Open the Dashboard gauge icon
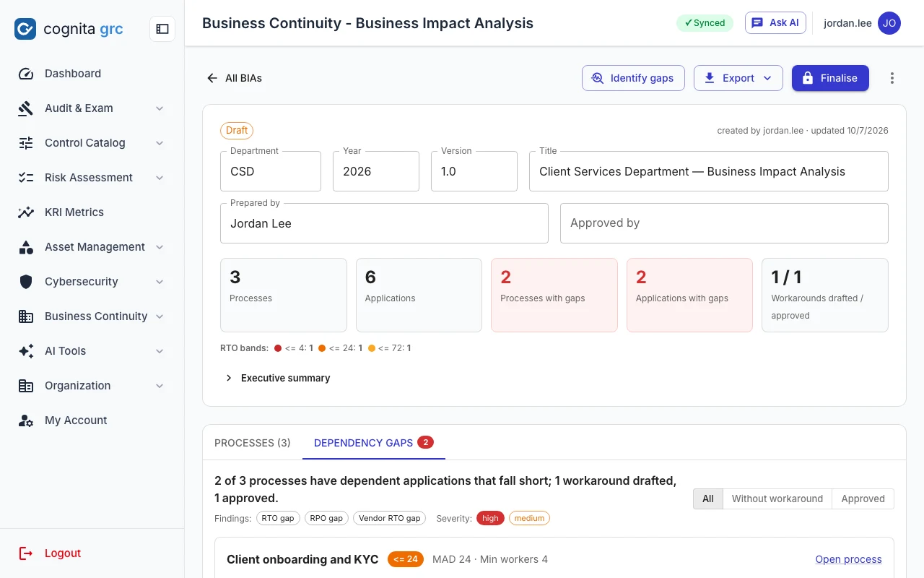Viewport: 924px width, 578px height. (26, 74)
